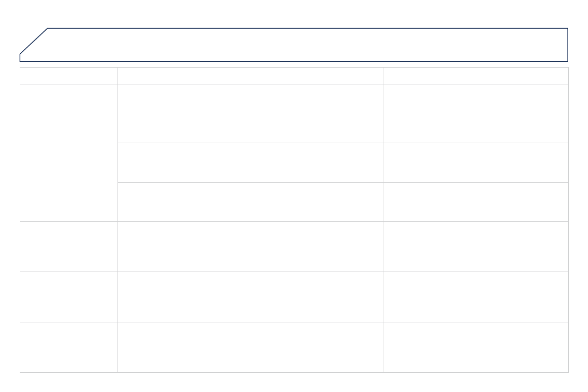This screenshot has width=588, height=392.
Task: Click middle column cell in third-from-last row
Action: [250, 246]
